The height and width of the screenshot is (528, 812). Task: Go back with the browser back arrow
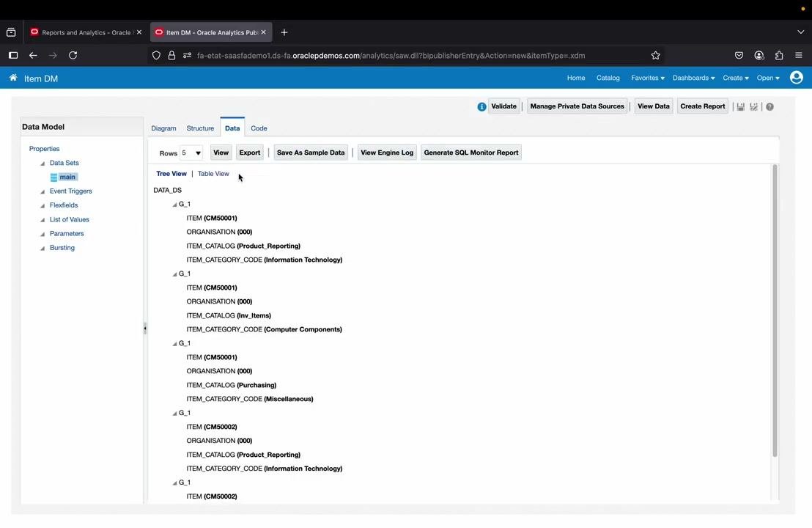(x=33, y=56)
